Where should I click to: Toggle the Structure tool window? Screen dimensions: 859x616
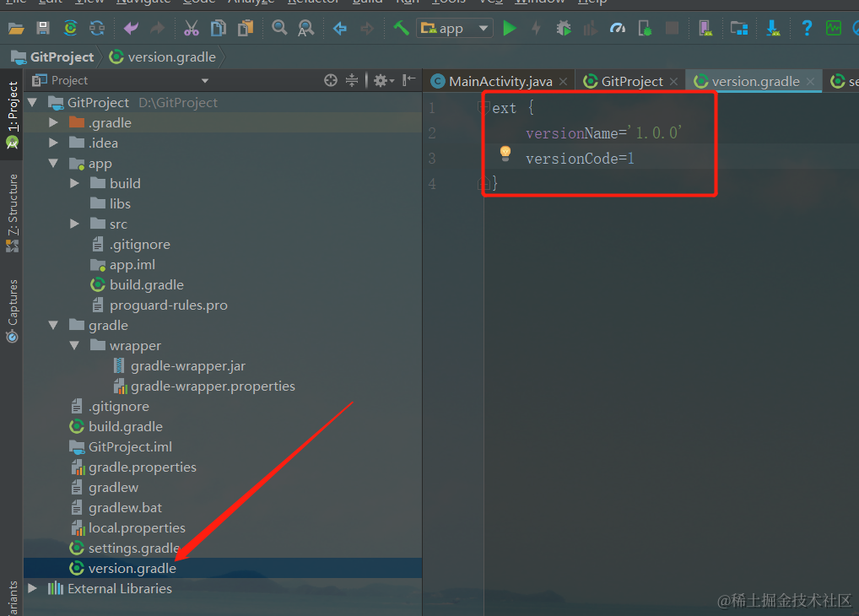pyautogui.click(x=12, y=213)
